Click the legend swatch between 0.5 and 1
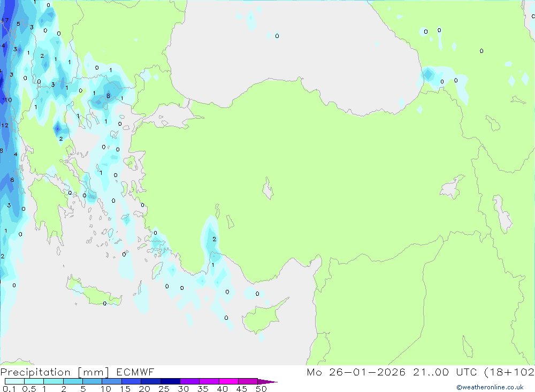535x392 pixels. tap(34, 381)
